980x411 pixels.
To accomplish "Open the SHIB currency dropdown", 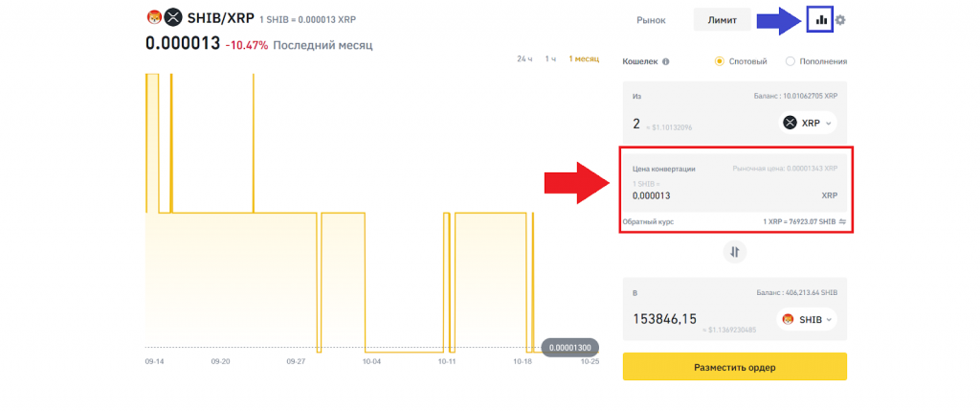I will click(807, 320).
